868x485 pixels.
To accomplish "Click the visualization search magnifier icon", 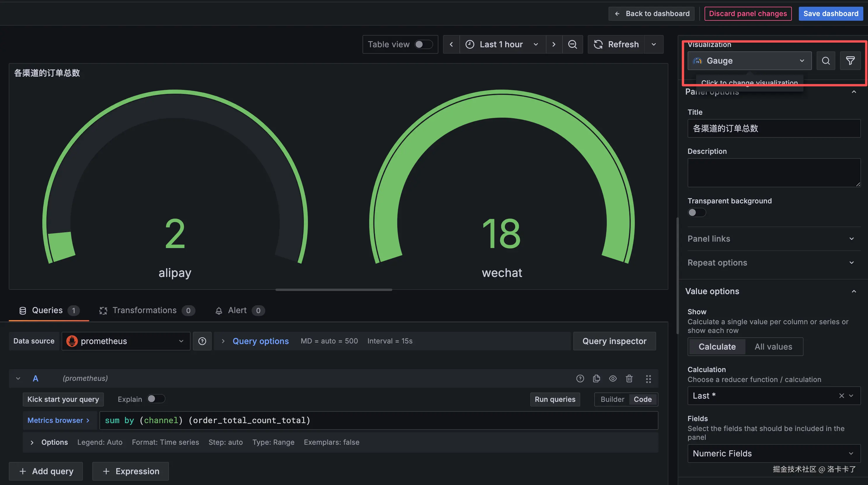I will [x=826, y=61].
